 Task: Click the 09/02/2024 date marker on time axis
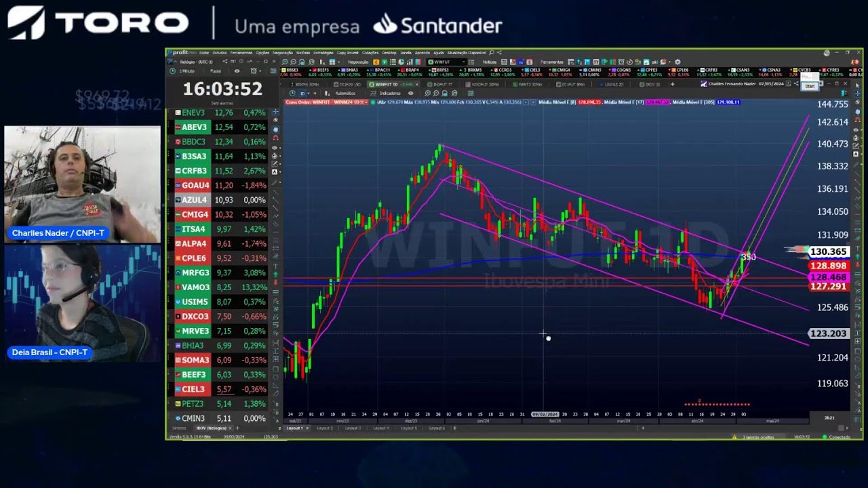(545, 414)
